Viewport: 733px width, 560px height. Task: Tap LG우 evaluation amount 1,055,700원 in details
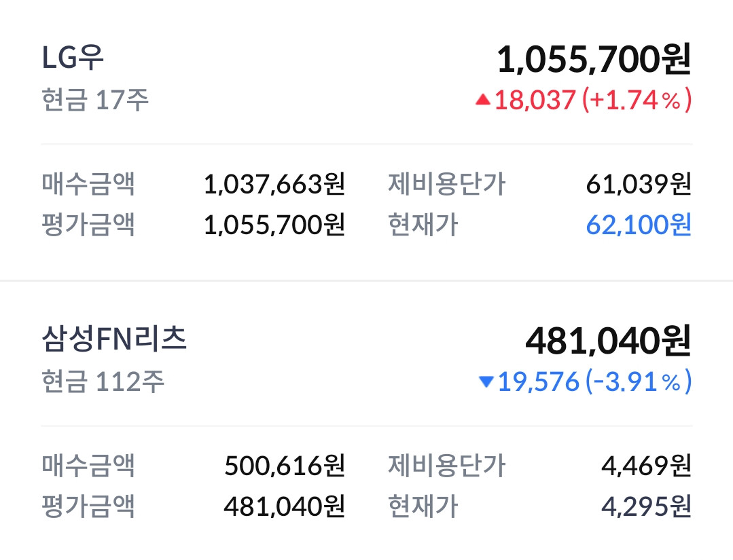274,225
